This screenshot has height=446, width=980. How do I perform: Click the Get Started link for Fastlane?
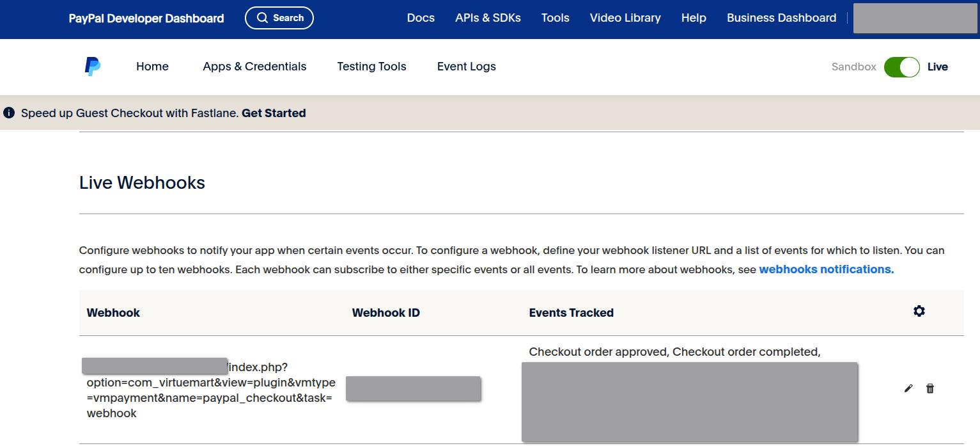pos(274,113)
